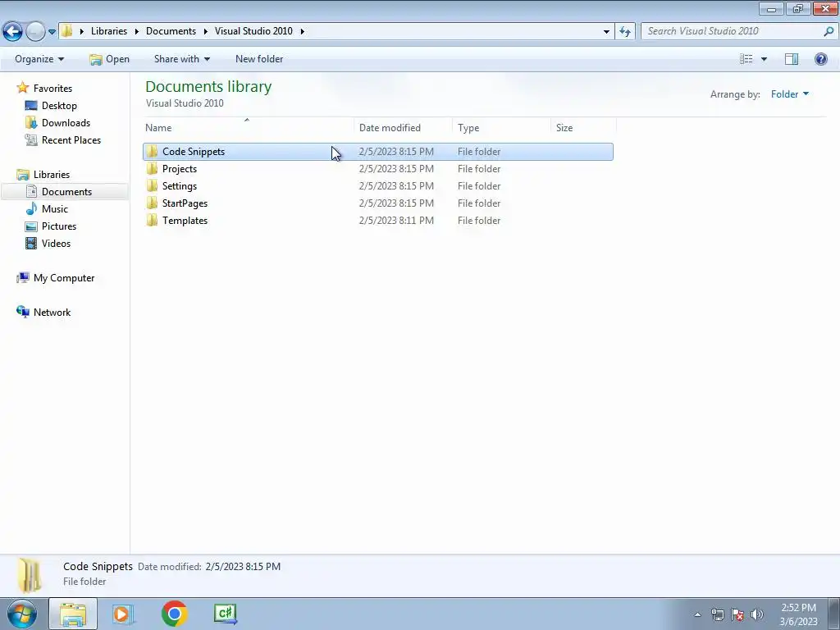Sort by the Size column header
The width and height of the screenshot is (840, 630).
583,127
